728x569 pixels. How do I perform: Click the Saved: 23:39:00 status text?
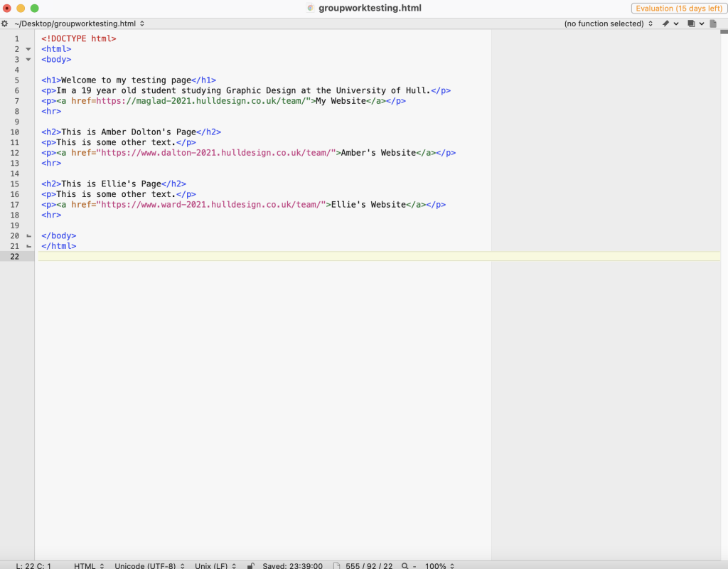(292, 565)
